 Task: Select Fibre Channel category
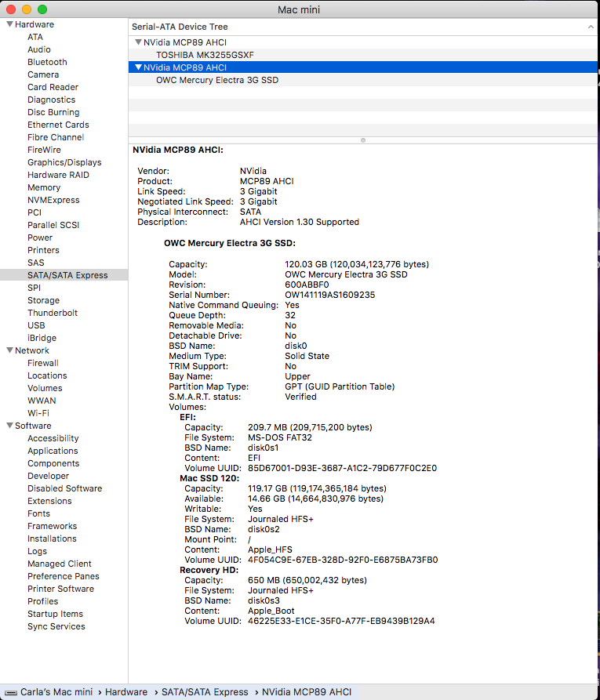coord(56,137)
